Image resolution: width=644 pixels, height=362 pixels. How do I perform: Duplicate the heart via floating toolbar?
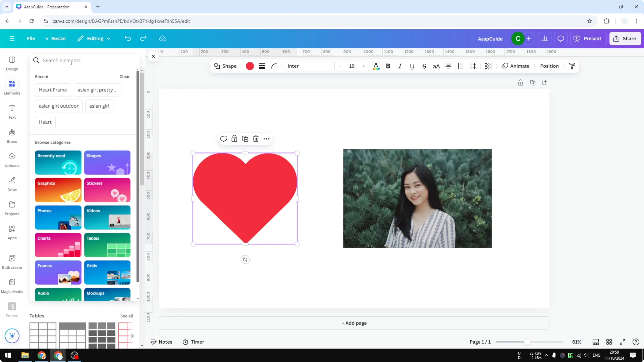pos(245,139)
